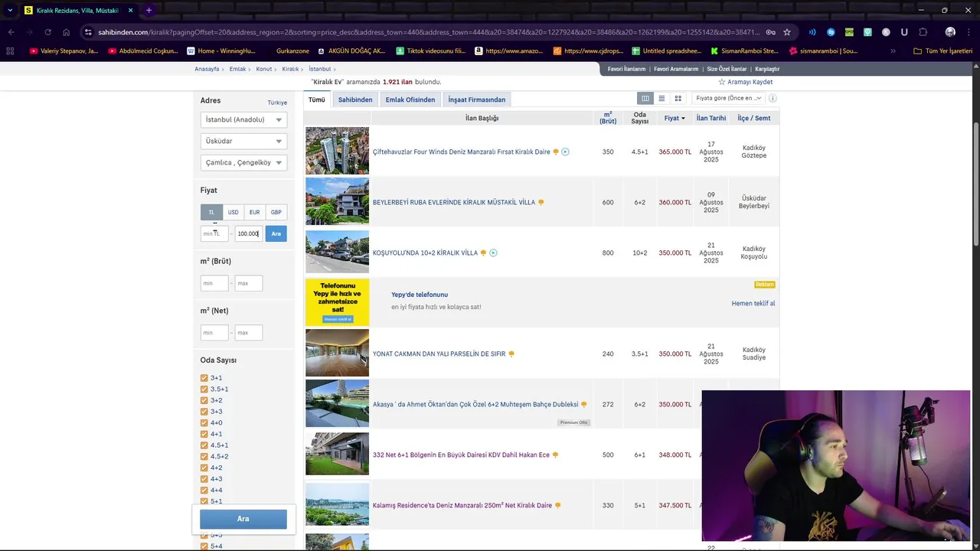Click pin icon on Yonat Cakman listing
The width and height of the screenshot is (980, 551).
[511, 354]
